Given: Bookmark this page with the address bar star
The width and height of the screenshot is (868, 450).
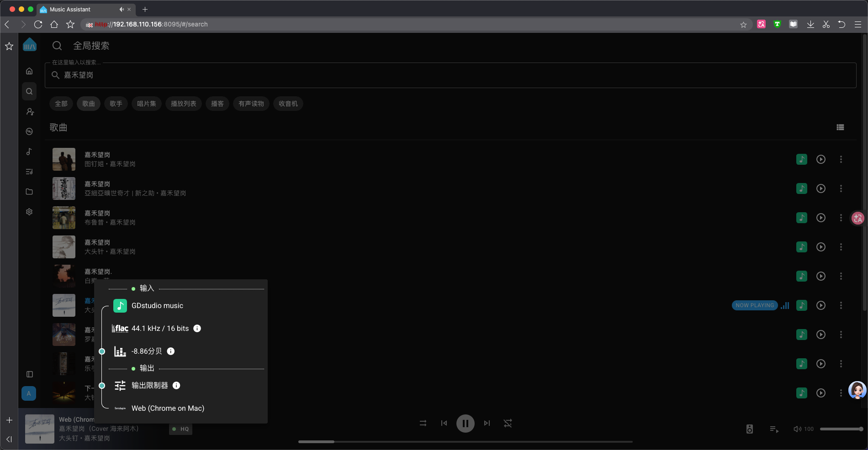Looking at the screenshot, I should point(743,25).
